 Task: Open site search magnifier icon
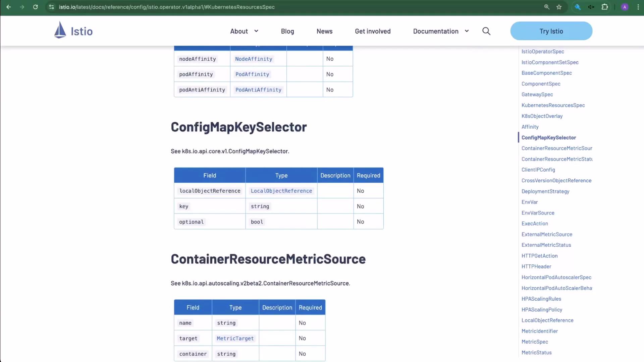click(x=486, y=31)
